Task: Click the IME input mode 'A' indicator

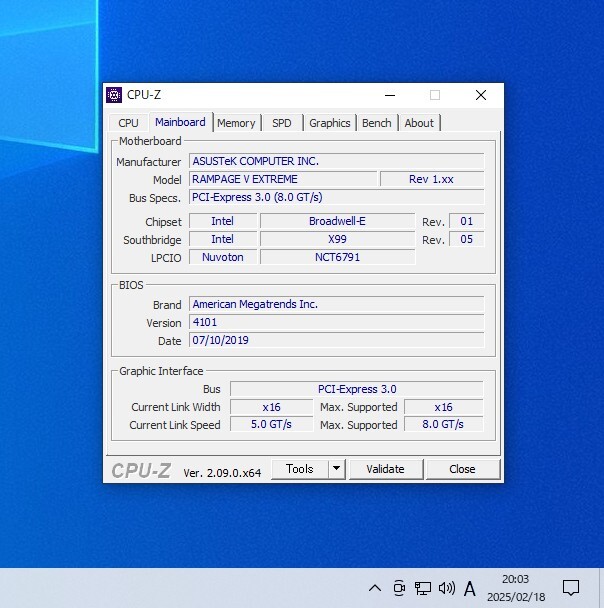Action: [470, 588]
